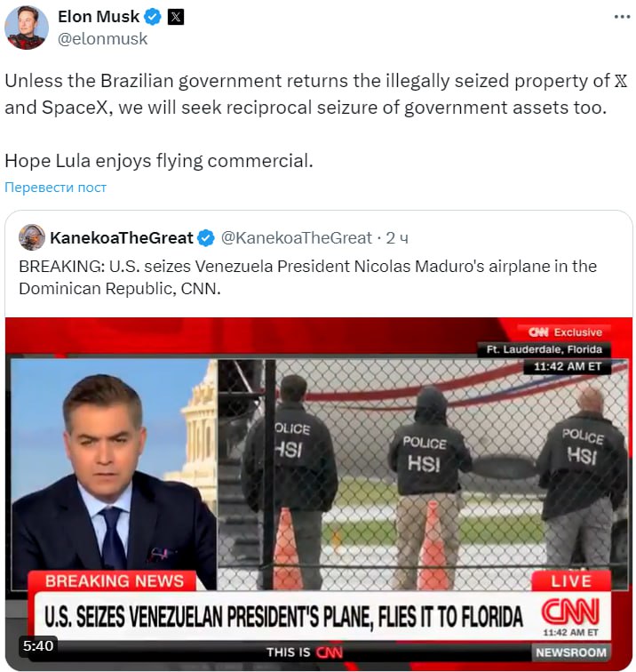The image size is (636, 672).
Task: Click the main tweet text about Brazilian government
Action: (x=316, y=120)
